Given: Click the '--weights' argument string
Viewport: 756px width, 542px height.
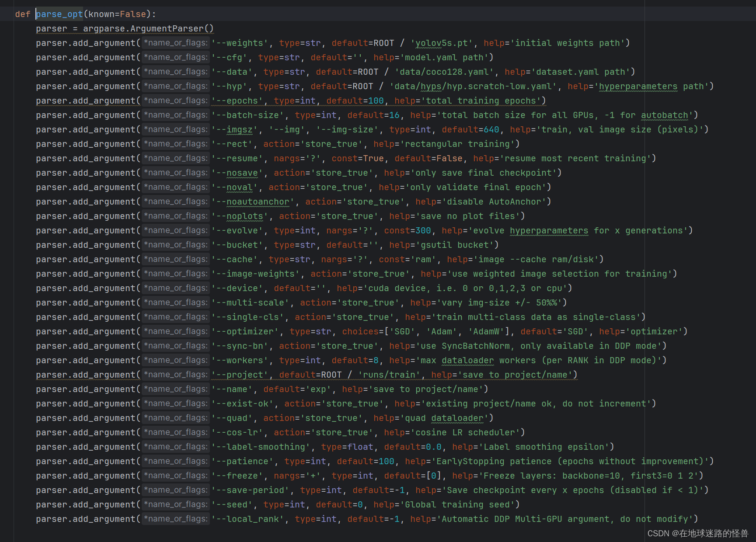Looking at the screenshot, I should (x=240, y=43).
